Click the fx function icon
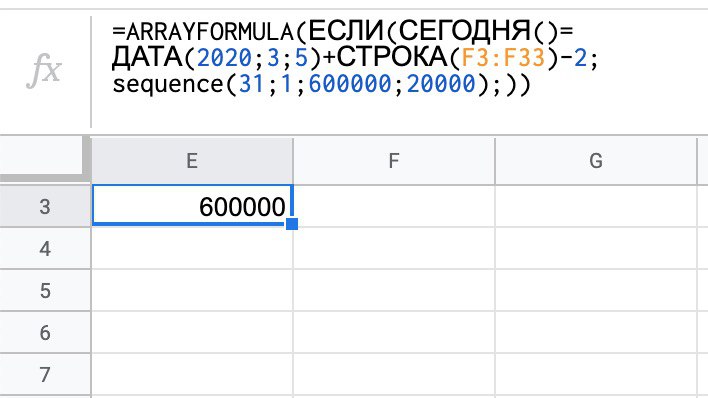The image size is (708, 398). pyautogui.click(x=43, y=70)
